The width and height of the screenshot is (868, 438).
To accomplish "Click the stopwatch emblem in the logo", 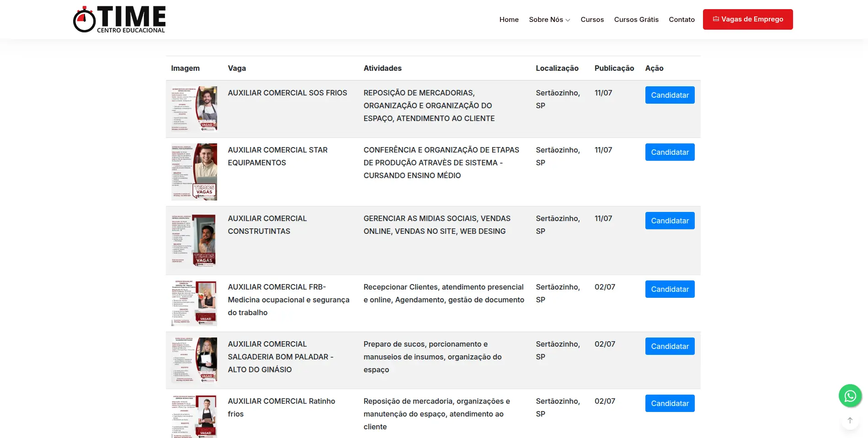I will [84, 19].
